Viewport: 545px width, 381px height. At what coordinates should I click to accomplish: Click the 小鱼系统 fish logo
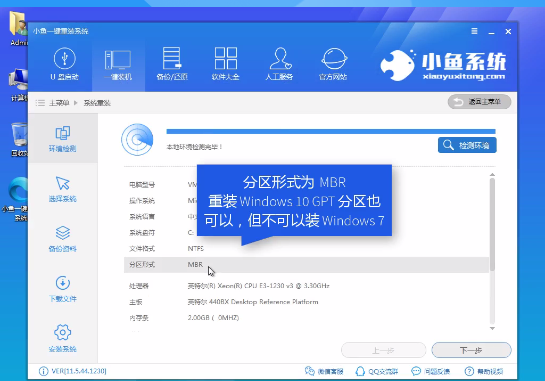pos(443,65)
